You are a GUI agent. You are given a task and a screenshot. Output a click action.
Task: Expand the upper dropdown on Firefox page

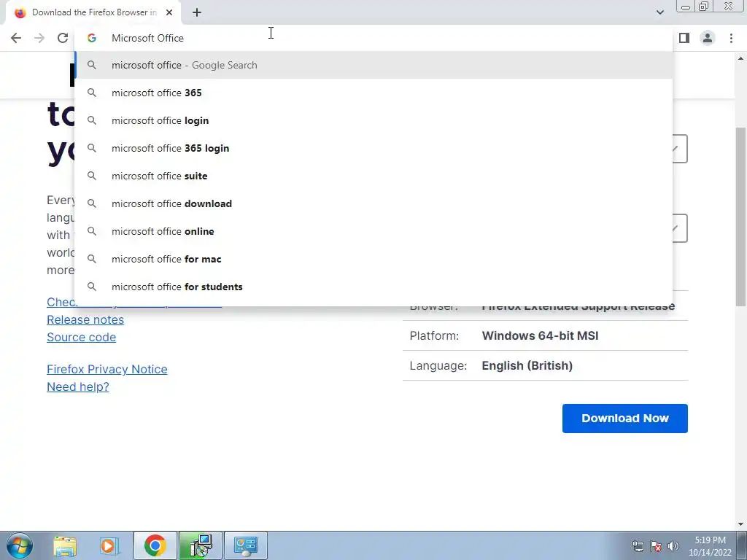coord(680,149)
